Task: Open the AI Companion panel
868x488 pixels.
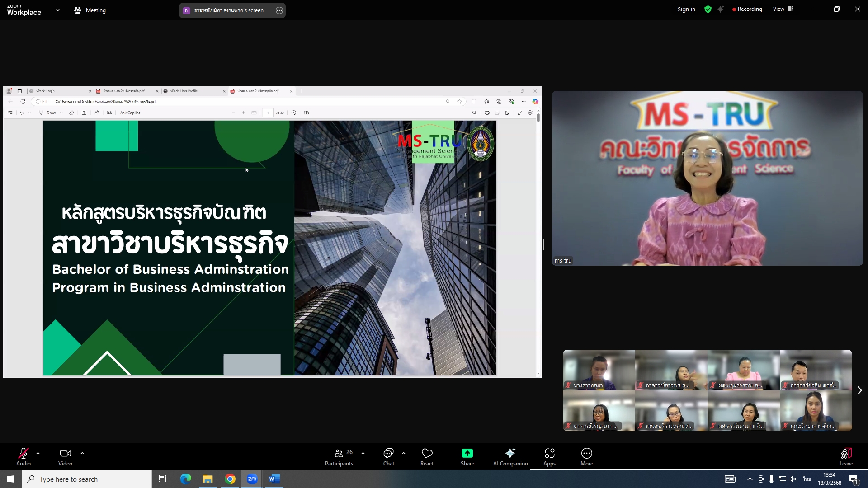Action: coord(510,456)
